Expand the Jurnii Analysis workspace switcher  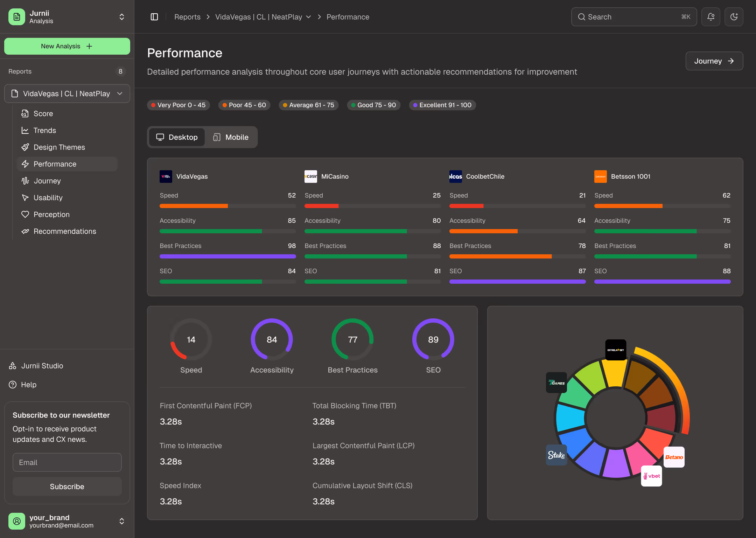click(x=122, y=17)
